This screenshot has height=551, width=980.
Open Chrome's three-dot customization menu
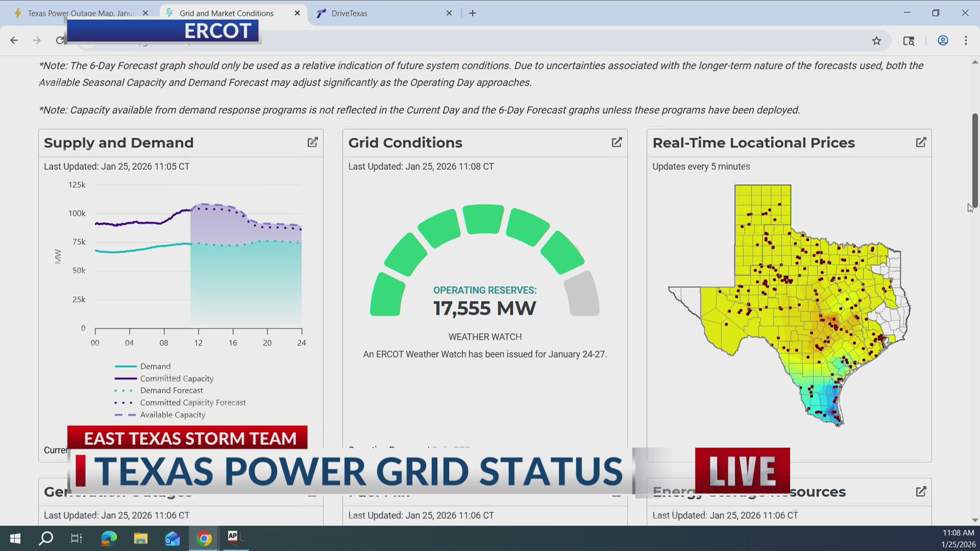pyautogui.click(x=966, y=40)
